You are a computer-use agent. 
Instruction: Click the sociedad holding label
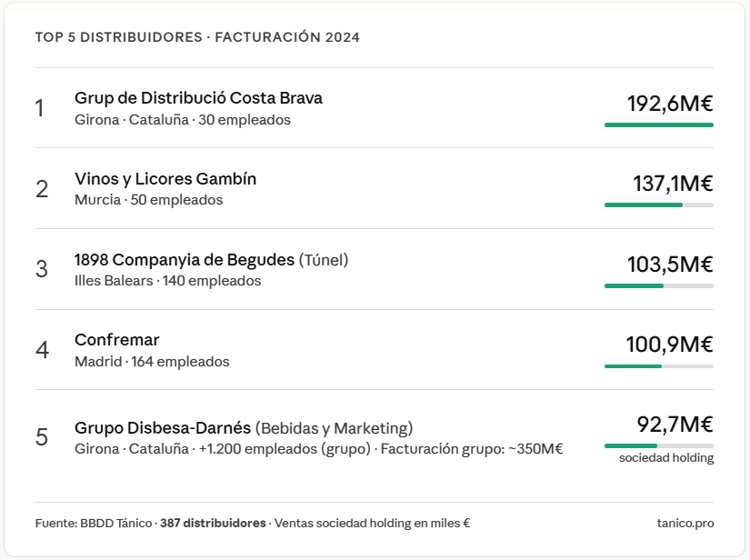[665, 458]
